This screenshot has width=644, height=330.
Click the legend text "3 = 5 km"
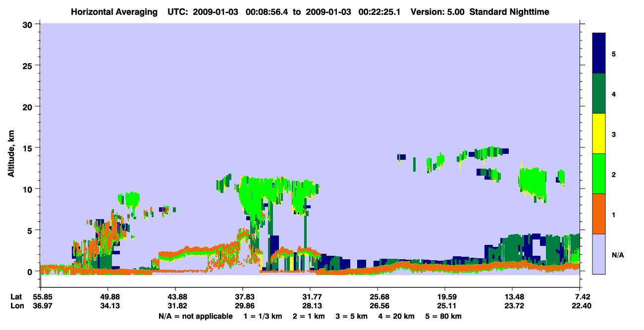(x=352, y=316)
